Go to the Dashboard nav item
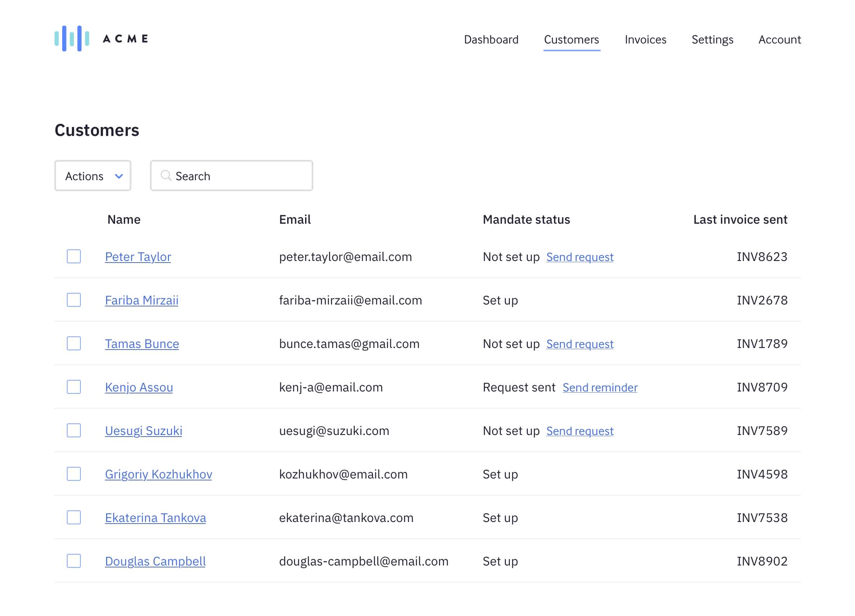Viewport: 855px width, 616px height. (x=491, y=40)
